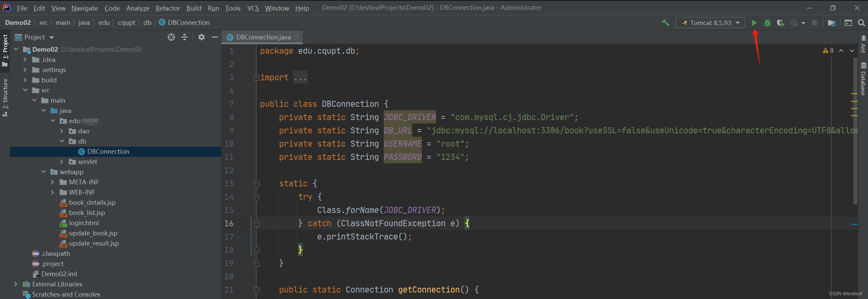Hide the Project panel with minus icon

click(215, 37)
